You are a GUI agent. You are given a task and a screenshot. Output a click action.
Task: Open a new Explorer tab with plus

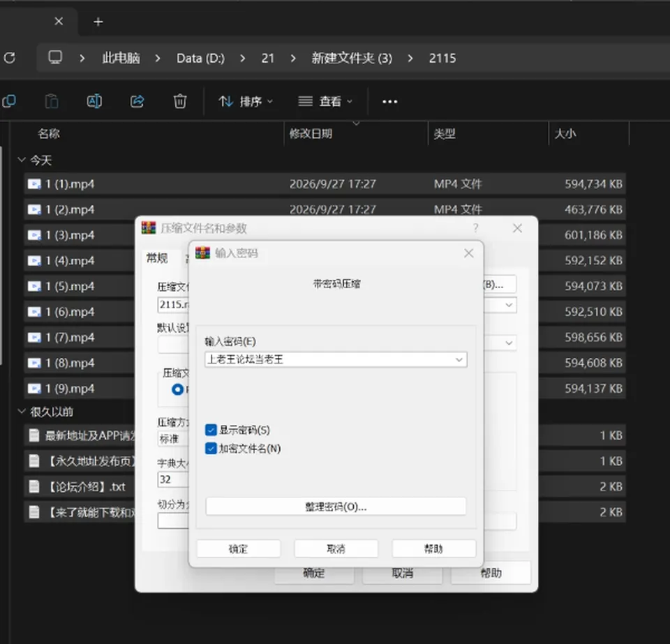point(98,22)
